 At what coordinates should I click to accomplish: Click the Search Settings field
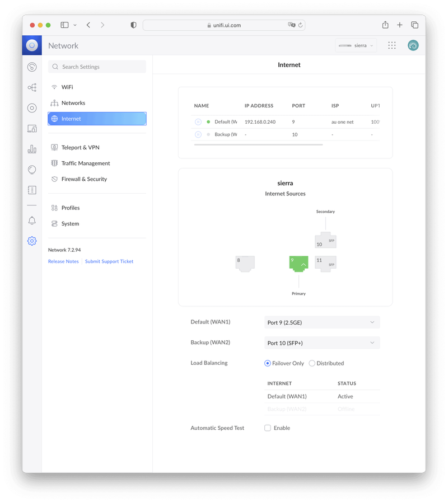click(97, 67)
